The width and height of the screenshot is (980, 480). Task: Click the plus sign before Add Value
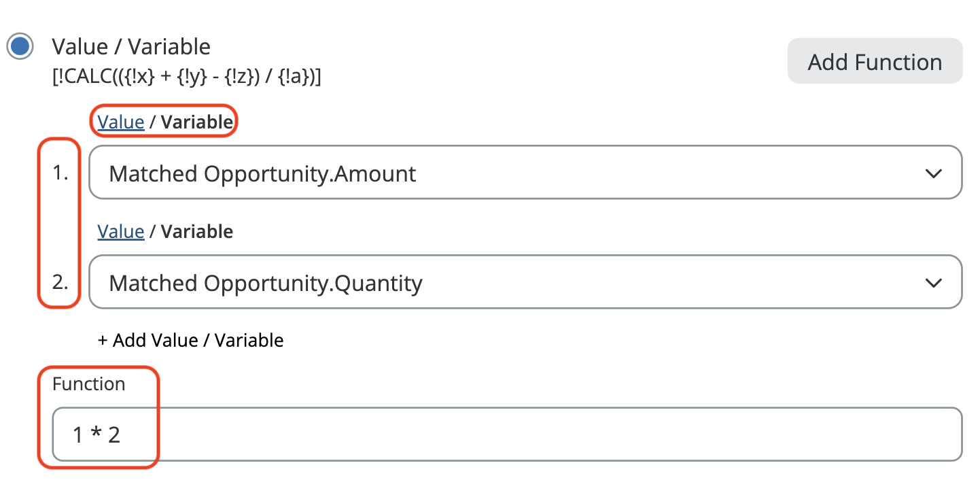103,340
